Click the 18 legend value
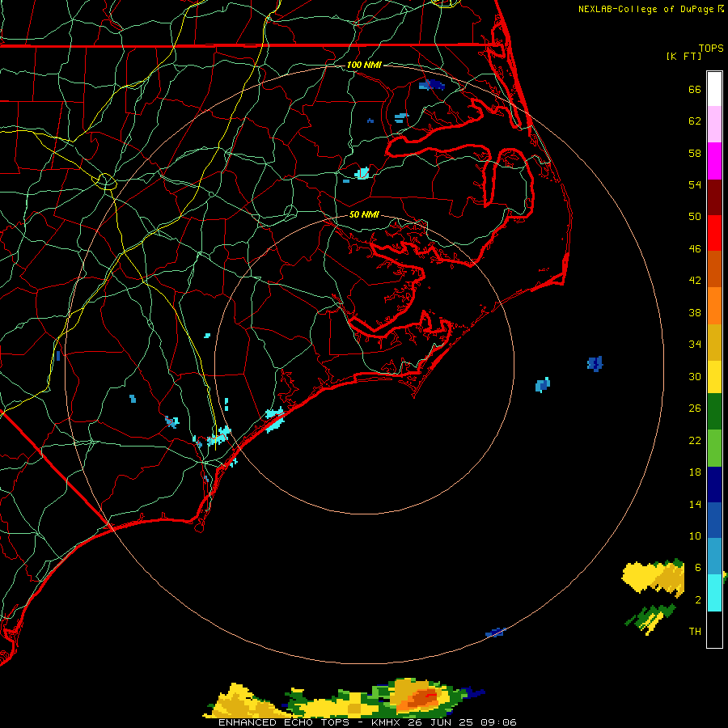This screenshot has height=728, width=728. coord(695,472)
